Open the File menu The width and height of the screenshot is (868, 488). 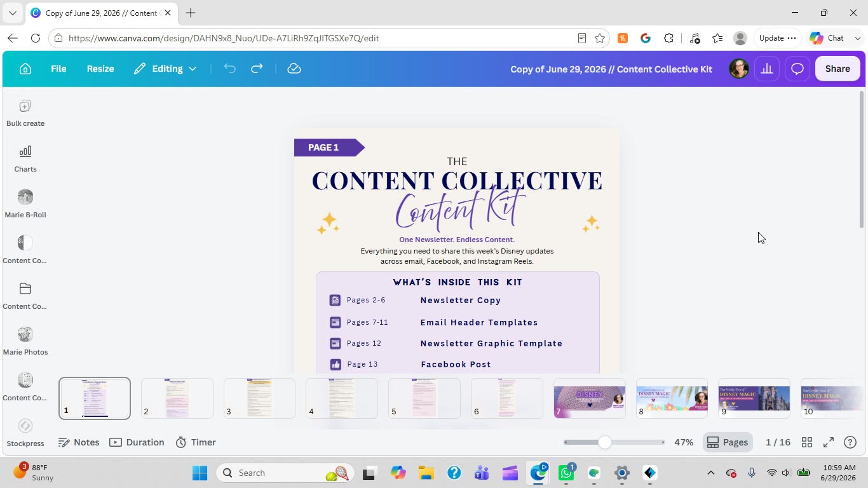point(58,69)
